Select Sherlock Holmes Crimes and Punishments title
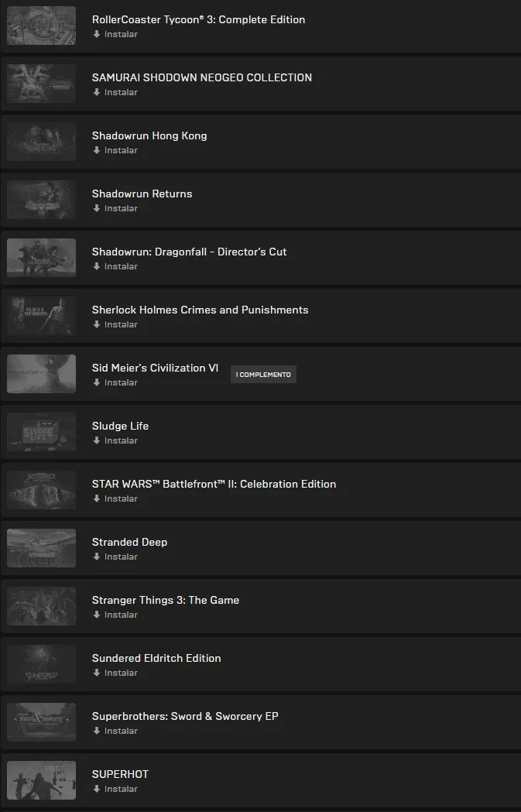 point(200,310)
